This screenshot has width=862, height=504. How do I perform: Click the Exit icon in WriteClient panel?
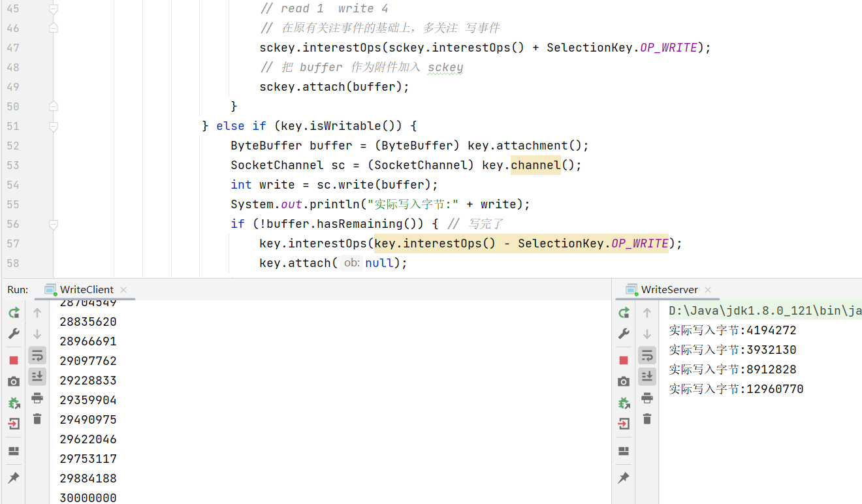coord(14,424)
